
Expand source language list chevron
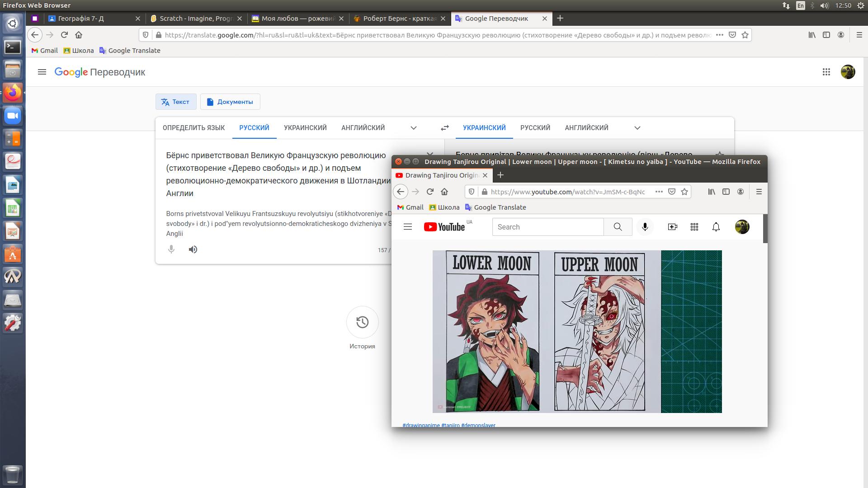[x=413, y=128]
